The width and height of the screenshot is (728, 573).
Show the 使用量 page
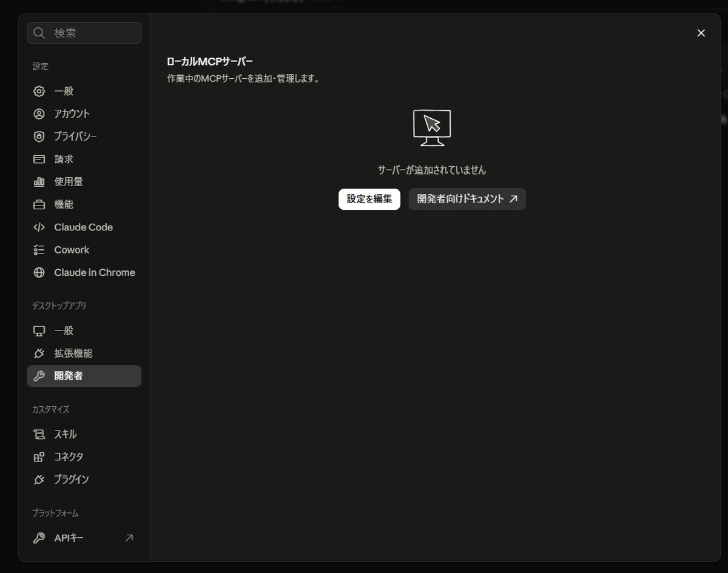click(x=84, y=182)
